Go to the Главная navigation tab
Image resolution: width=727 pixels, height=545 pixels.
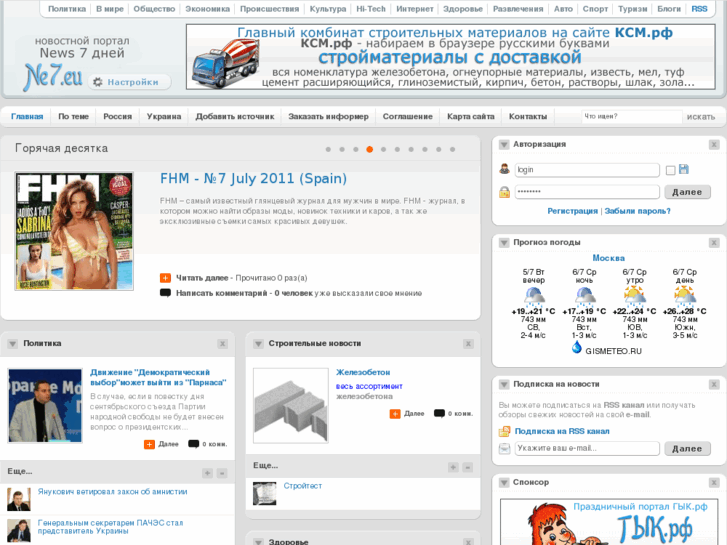[27, 116]
